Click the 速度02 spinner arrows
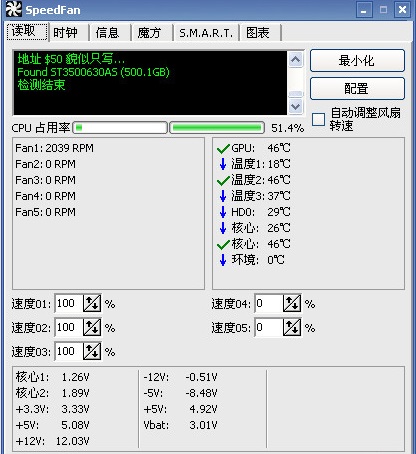Image resolution: width=416 pixels, height=454 pixels. [92, 327]
